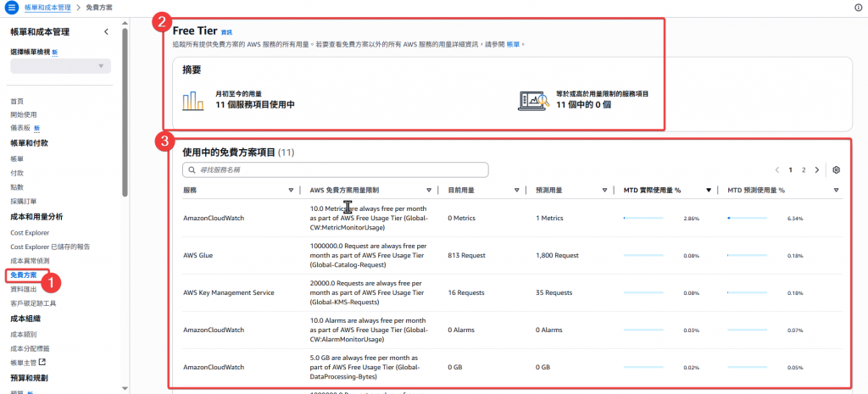Sort by 服務 column arrow
The height and width of the screenshot is (394, 868).
point(291,190)
